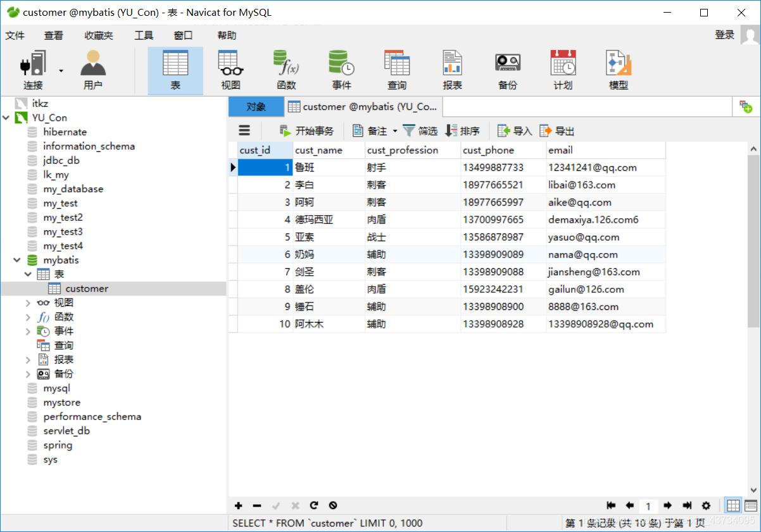Expand the 视图 node in tree
Viewport: 761px width, 532px height.
[28, 303]
